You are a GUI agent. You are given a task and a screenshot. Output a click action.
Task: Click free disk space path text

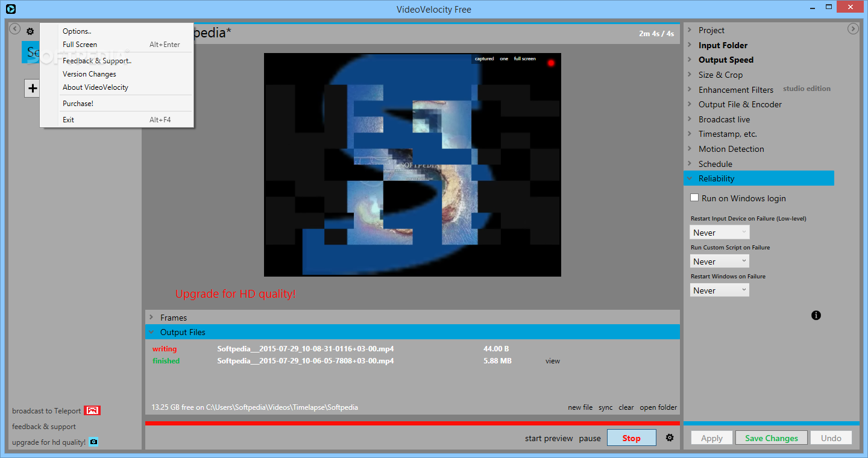click(255, 407)
